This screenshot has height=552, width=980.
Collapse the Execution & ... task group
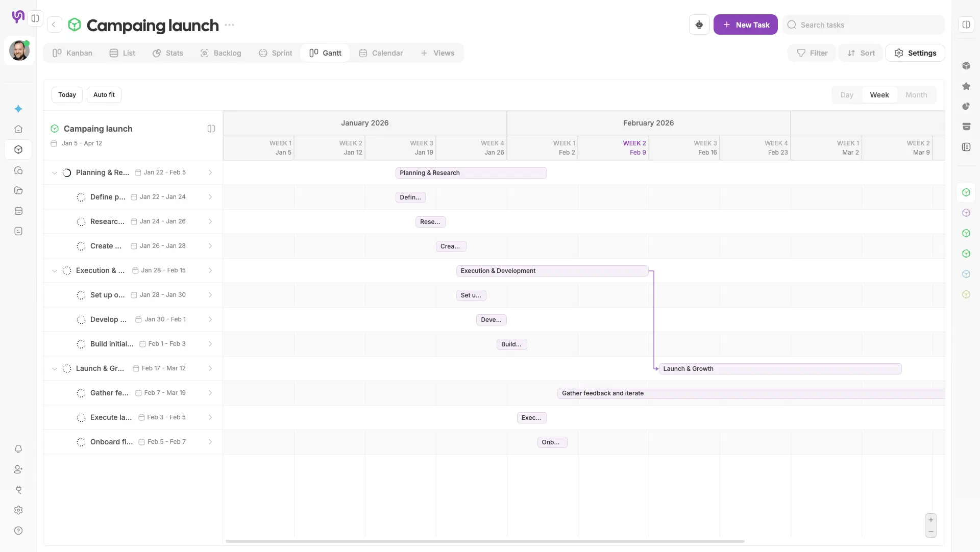pos(55,271)
